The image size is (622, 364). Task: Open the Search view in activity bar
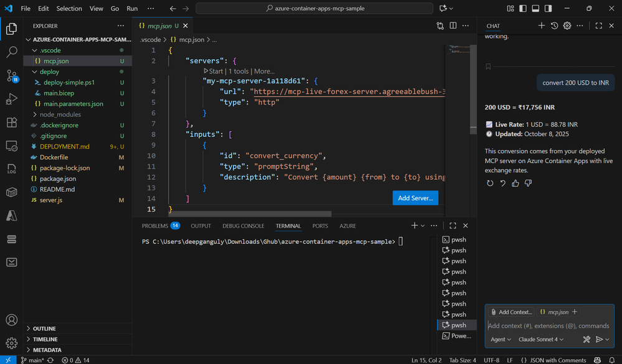tap(11, 52)
